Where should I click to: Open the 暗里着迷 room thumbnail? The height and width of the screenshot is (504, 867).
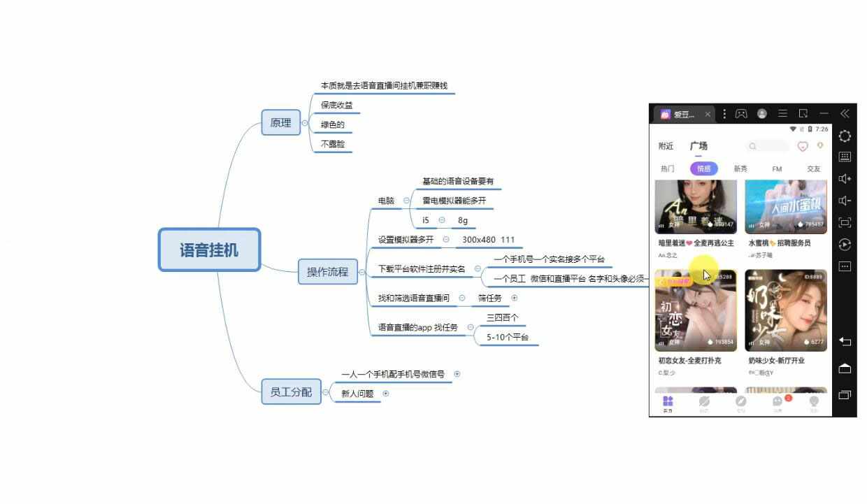pyautogui.click(x=696, y=206)
